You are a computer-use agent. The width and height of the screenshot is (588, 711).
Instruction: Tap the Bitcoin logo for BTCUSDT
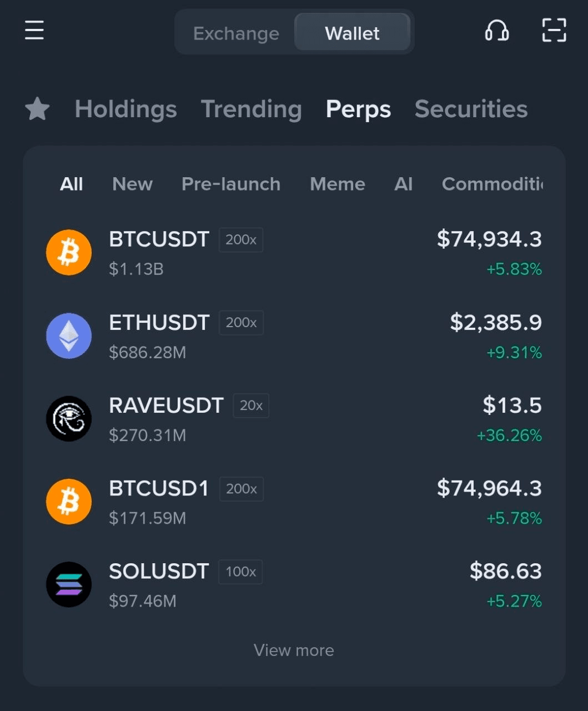[69, 252]
